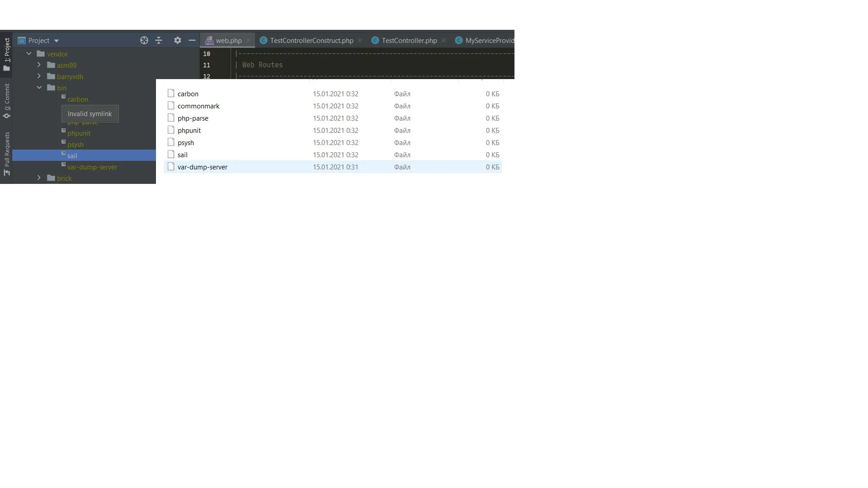Close the web.php editor tab

pos(248,40)
